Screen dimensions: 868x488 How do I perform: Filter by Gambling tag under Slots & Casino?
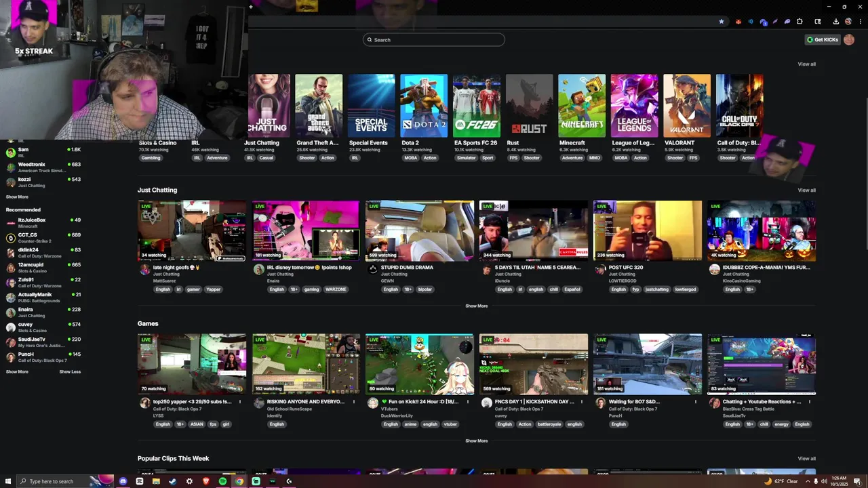151,158
